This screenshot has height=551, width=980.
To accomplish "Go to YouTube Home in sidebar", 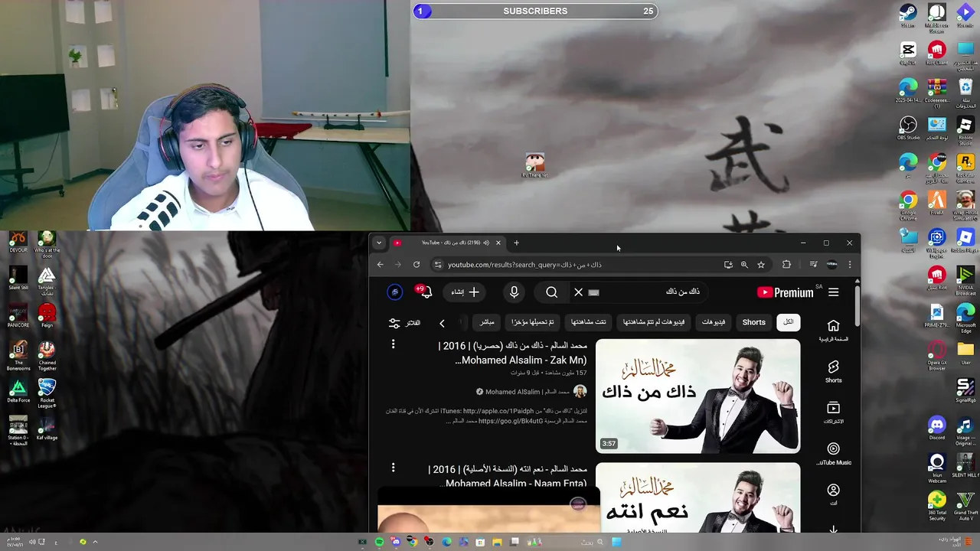I will point(833,331).
